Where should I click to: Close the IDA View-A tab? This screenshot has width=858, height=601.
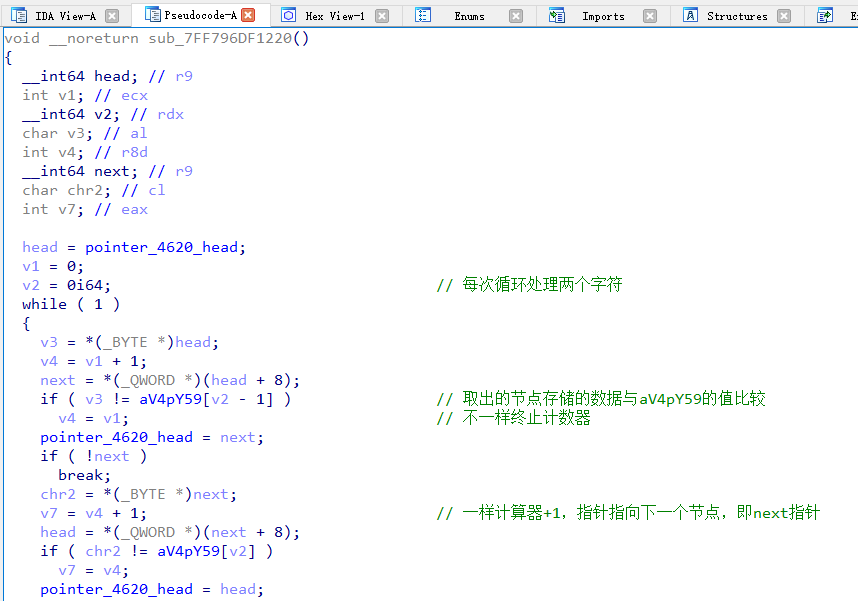tap(112, 16)
